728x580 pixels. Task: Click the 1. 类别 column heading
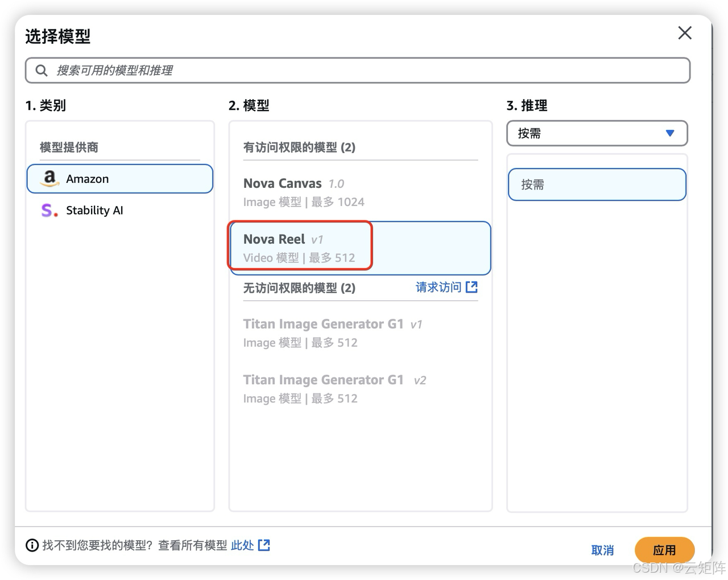45,105
